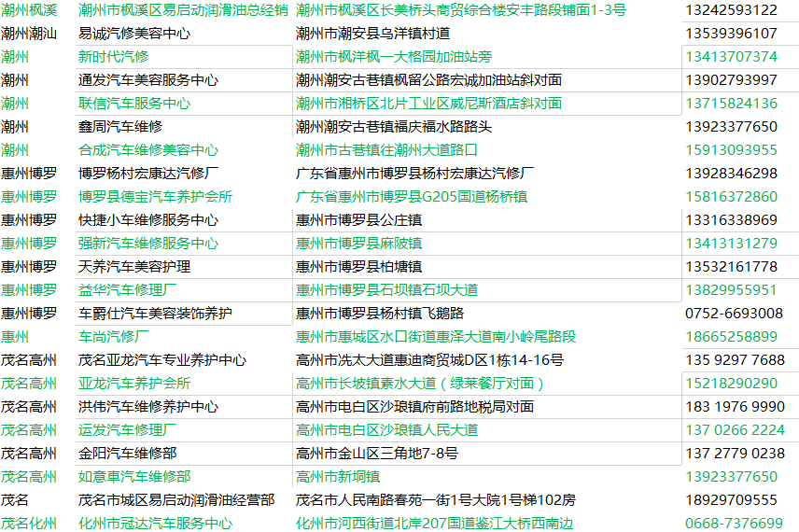Open the green 车尚汽修厂 entry
This screenshot has width=799, height=532.
click(113, 337)
